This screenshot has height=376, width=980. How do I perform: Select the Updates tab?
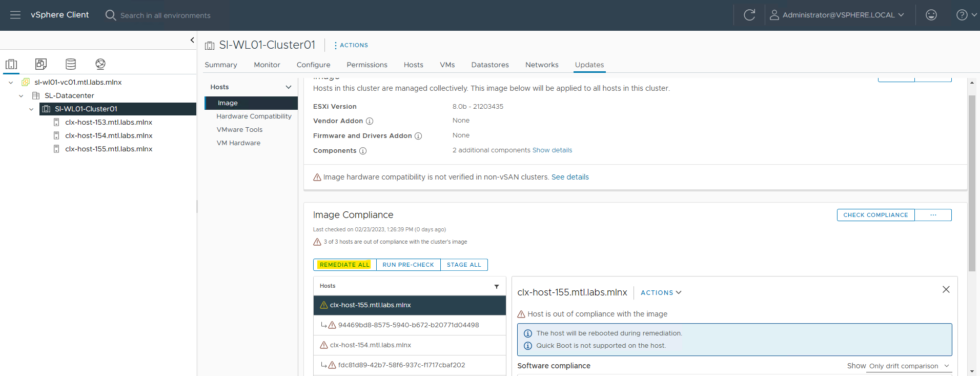[589, 65]
